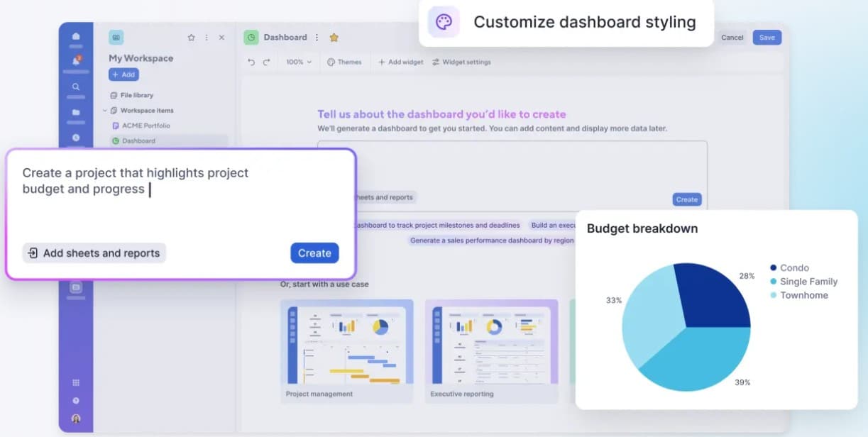This screenshot has height=437, width=868.
Task: Click the Or, start with a use case text
Action: pos(324,284)
